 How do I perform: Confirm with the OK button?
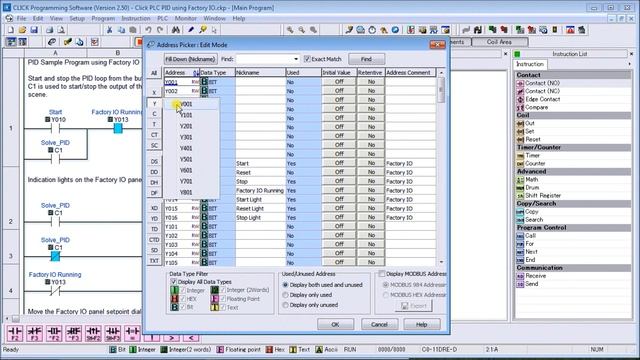coord(335,324)
